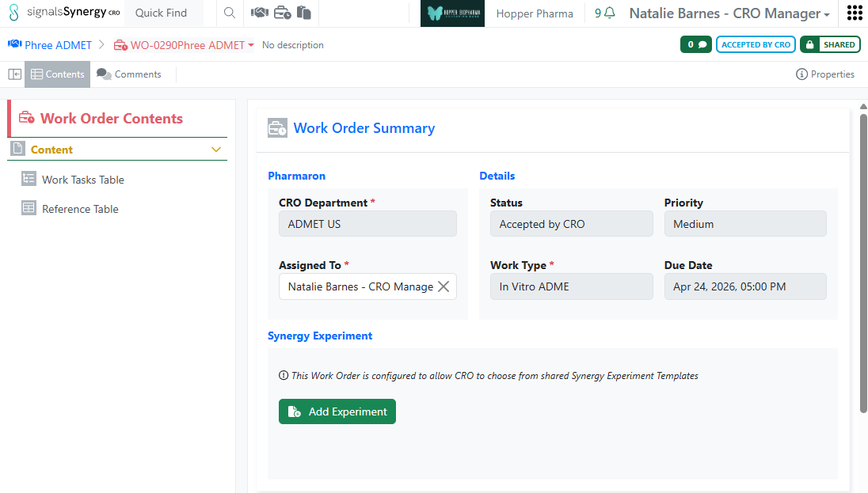The height and width of the screenshot is (493, 868).
Task: Collapse the left sidebar panel icon
Action: 14,74
